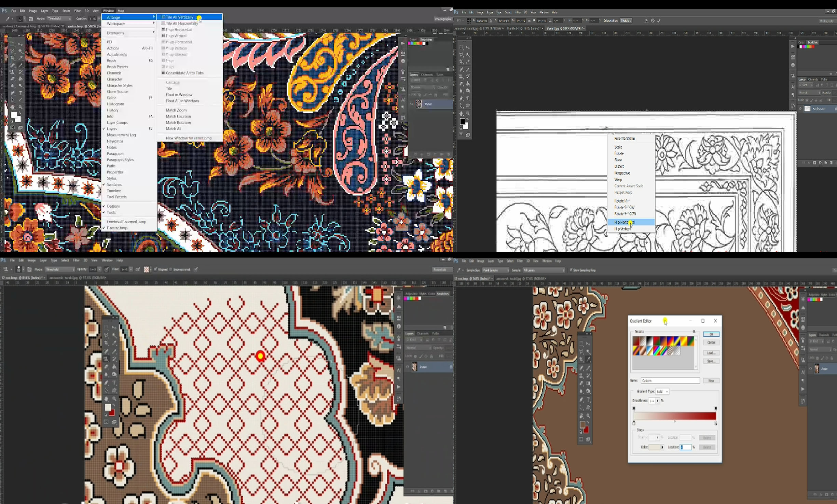Open the pattern picker thumbnail beside Aligned
837x504 pixels.
(147, 269)
